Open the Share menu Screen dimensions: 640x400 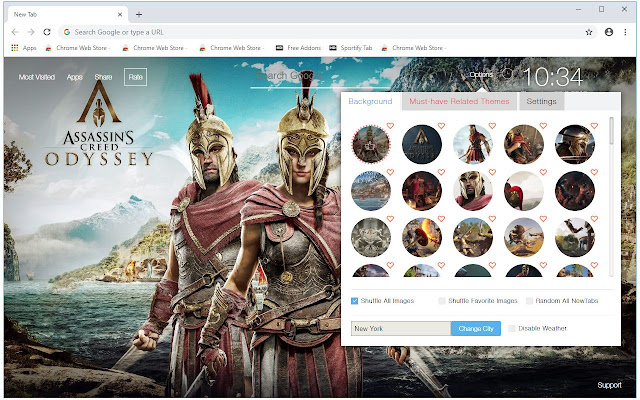(103, 77)
